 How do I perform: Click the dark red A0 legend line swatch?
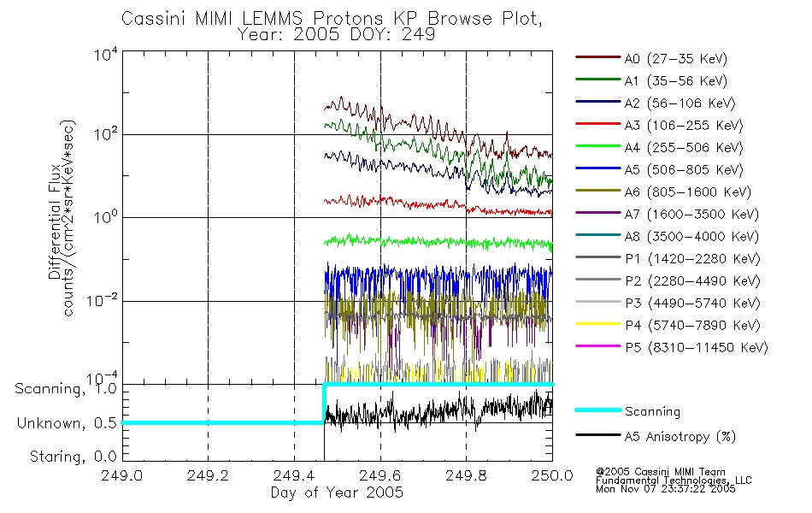[598, 57]
